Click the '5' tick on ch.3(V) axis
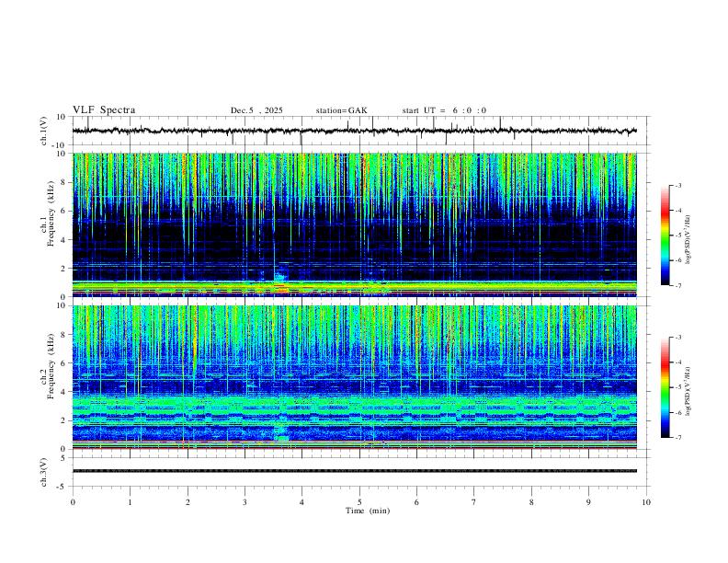This screenshot has height=563, width=728. coord(64,457)
